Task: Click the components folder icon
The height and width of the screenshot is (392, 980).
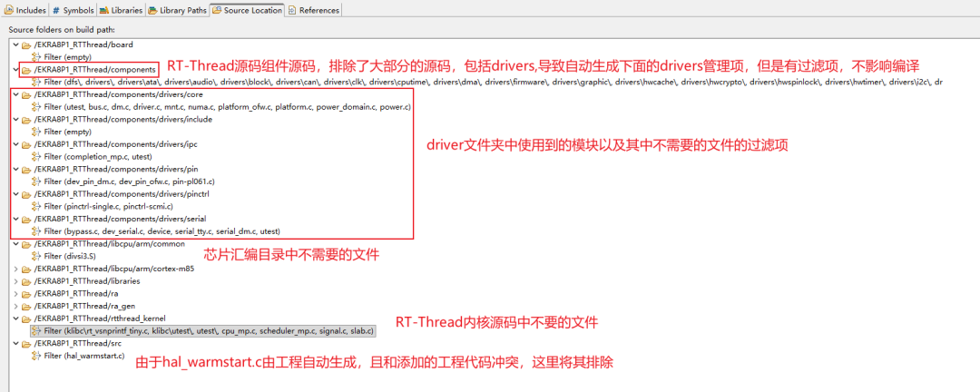Action: [x=26, y=69]
